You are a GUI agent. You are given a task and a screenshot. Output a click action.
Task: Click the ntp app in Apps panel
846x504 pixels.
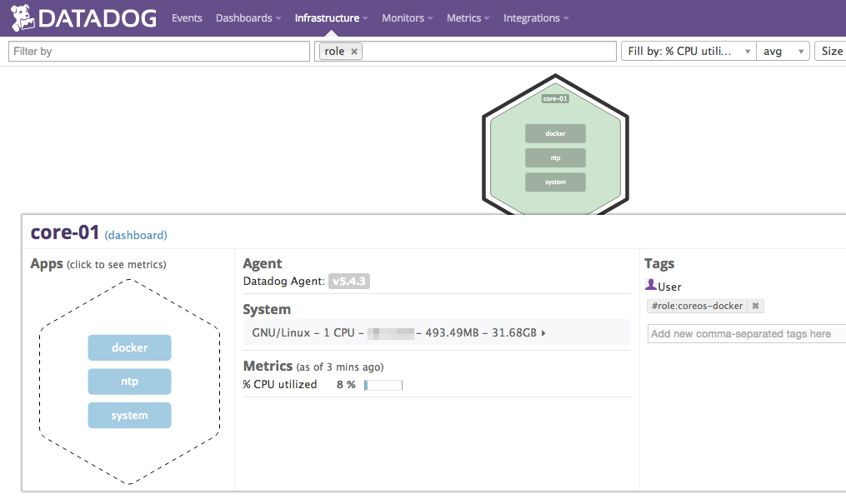pyautogui.click(x=129, y=382)
